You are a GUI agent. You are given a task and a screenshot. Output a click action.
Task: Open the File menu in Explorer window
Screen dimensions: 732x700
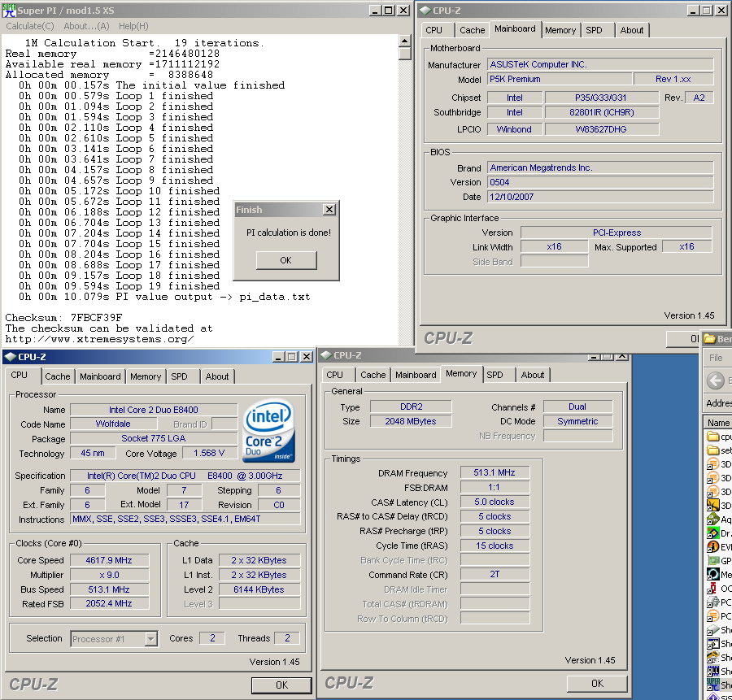pyautogui.click(x=716, y=358)
